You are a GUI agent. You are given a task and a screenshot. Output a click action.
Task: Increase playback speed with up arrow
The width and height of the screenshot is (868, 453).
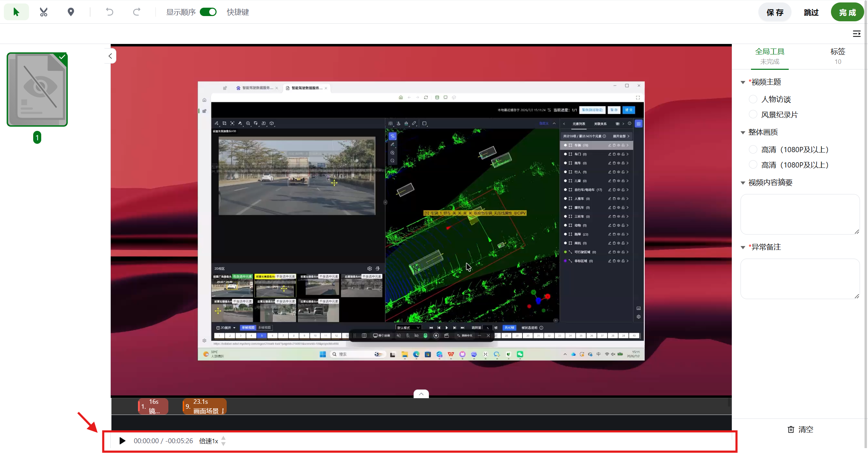coord(224,438)
